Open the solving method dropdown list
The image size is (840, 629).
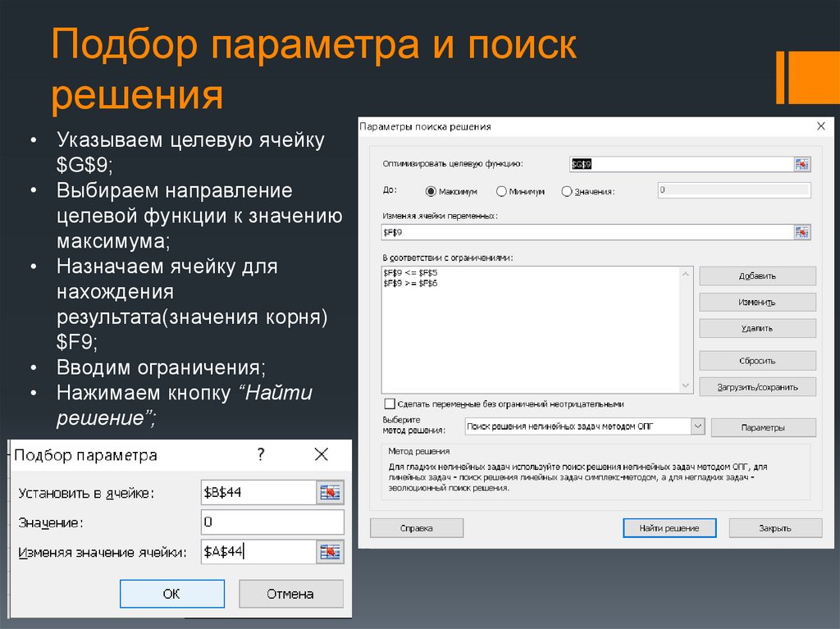click(697, 426)
